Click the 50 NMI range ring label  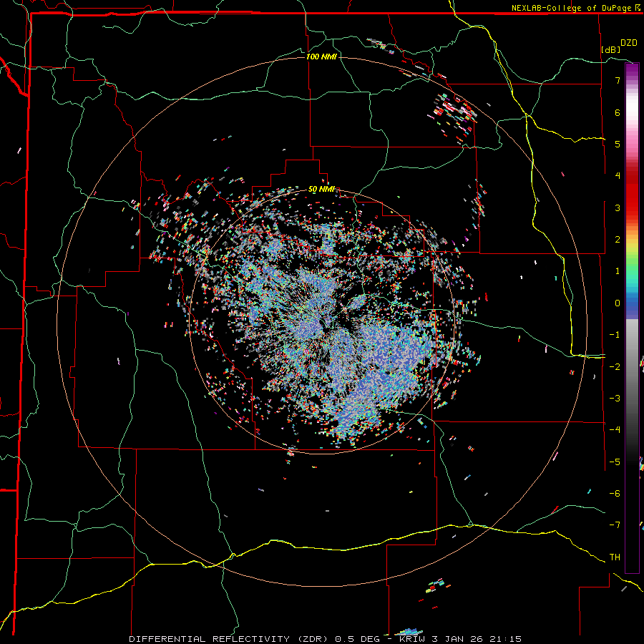click(x=321, y=190)
